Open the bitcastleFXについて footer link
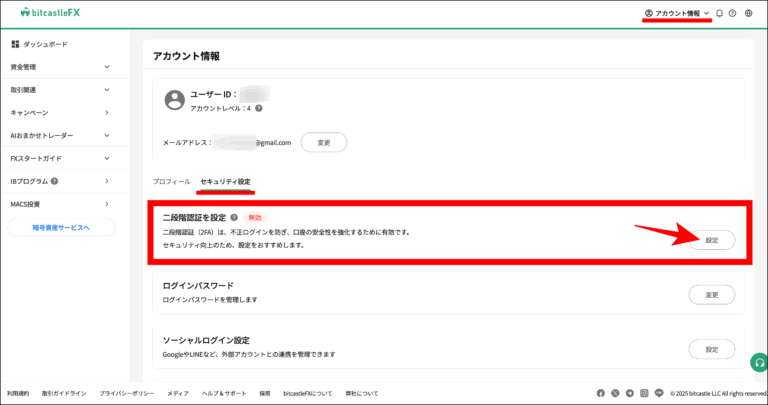Screen dimensions: 768x405 click(308, 393)
